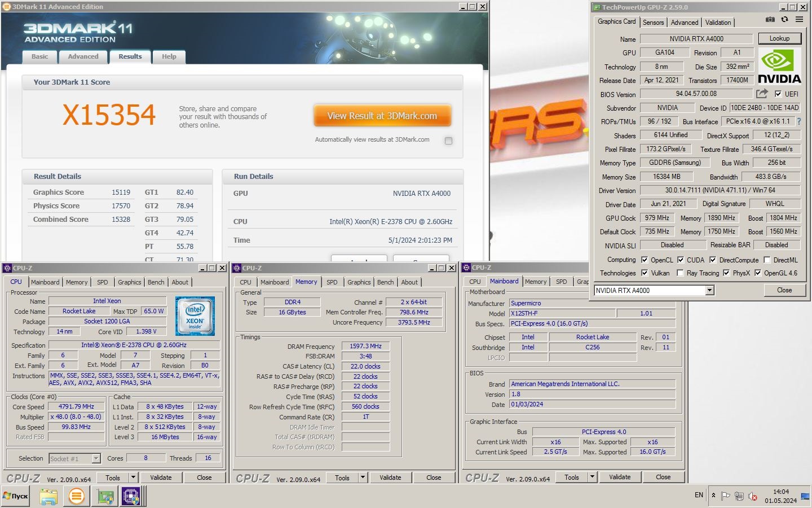Switch to the 3DMark orange taskbar icon
This screenshot has width=812, height=508.
(x=76, y=496)
